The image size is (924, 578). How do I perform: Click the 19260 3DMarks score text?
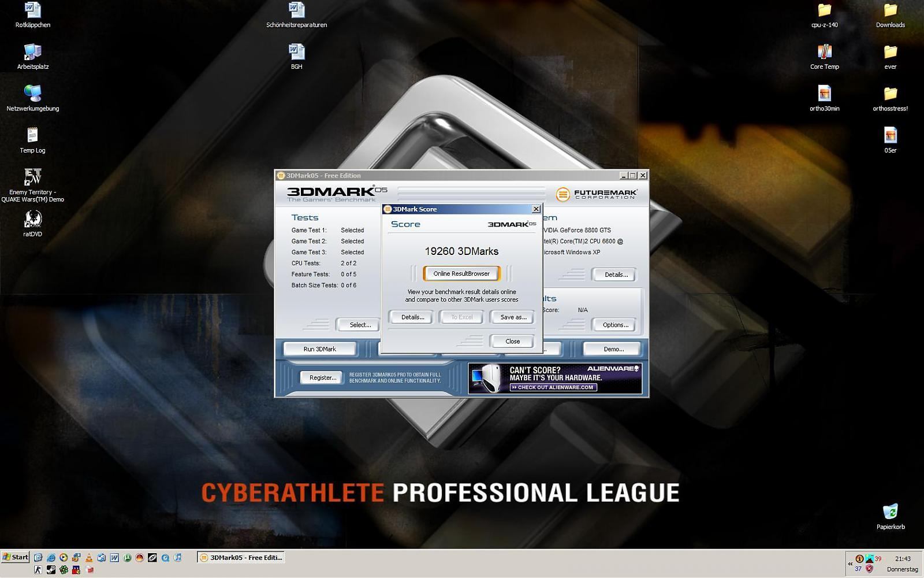[x=461, y=251]
